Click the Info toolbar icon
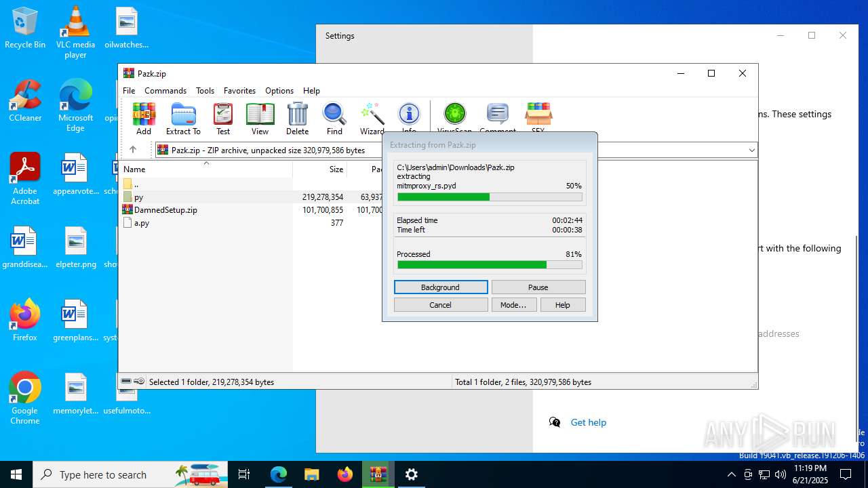Viewport: 868px width, 488px height. 409,119
